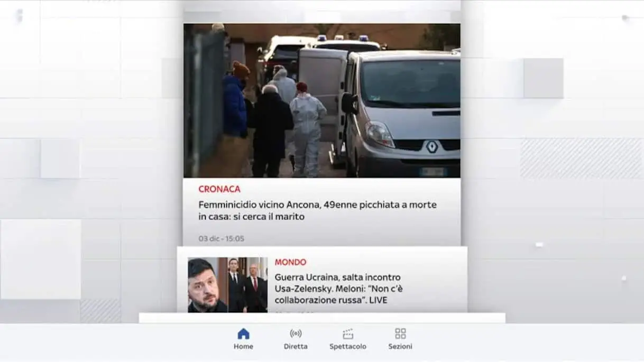Click the "03 dic - 15:05" timestamp

point(222,239)
